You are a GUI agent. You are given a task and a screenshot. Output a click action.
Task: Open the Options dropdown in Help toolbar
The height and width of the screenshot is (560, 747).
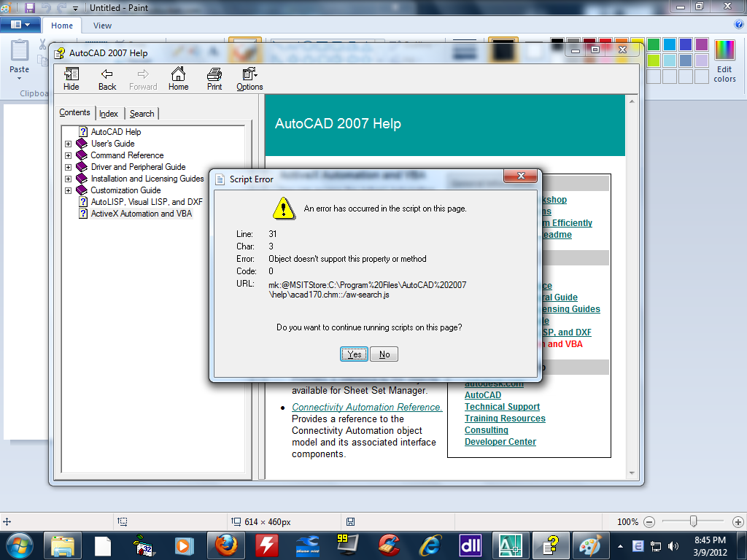coord(249,79)
